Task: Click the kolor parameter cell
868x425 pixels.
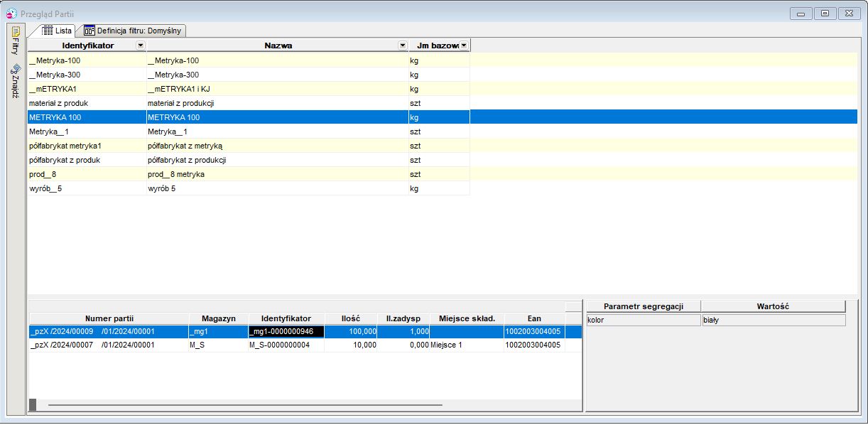Action: click(644, 320)
